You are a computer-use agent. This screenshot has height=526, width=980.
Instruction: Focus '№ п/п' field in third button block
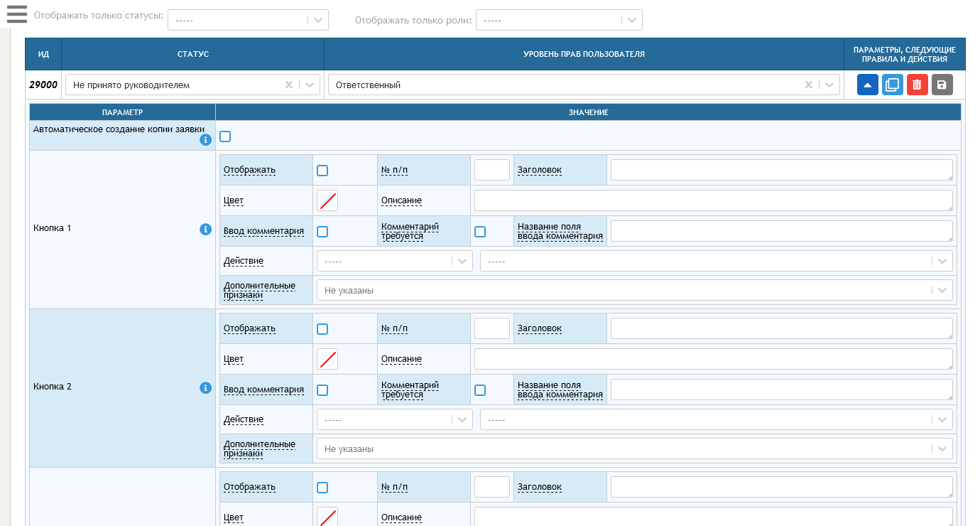pos(492,487)
